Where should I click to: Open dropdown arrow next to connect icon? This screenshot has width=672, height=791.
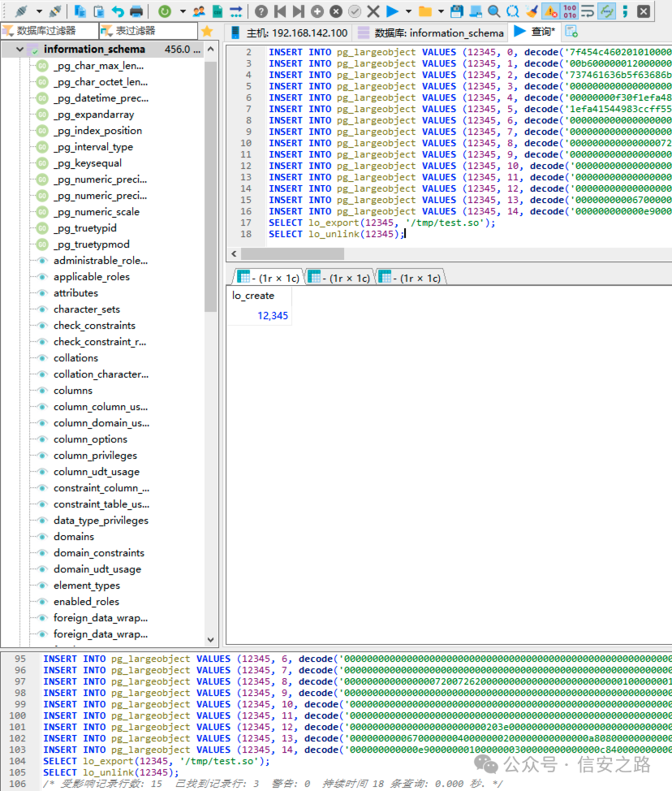click(39, 11)
